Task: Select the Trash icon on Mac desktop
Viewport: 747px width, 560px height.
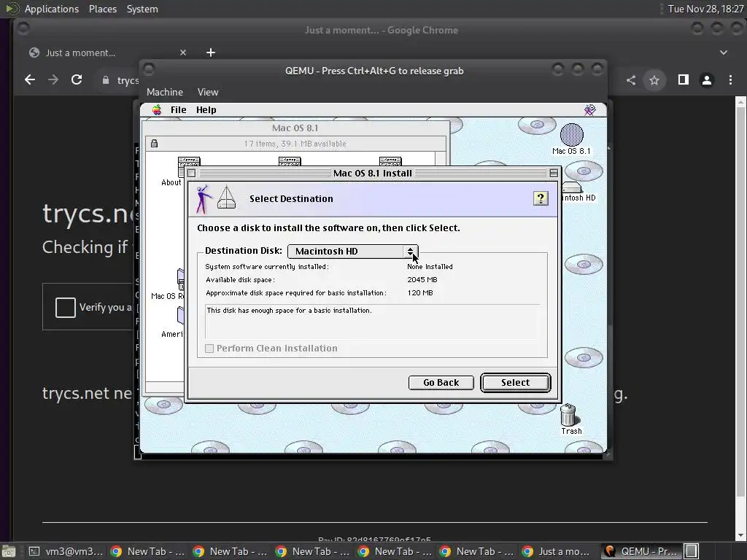Action: click(x=570, y=419)
